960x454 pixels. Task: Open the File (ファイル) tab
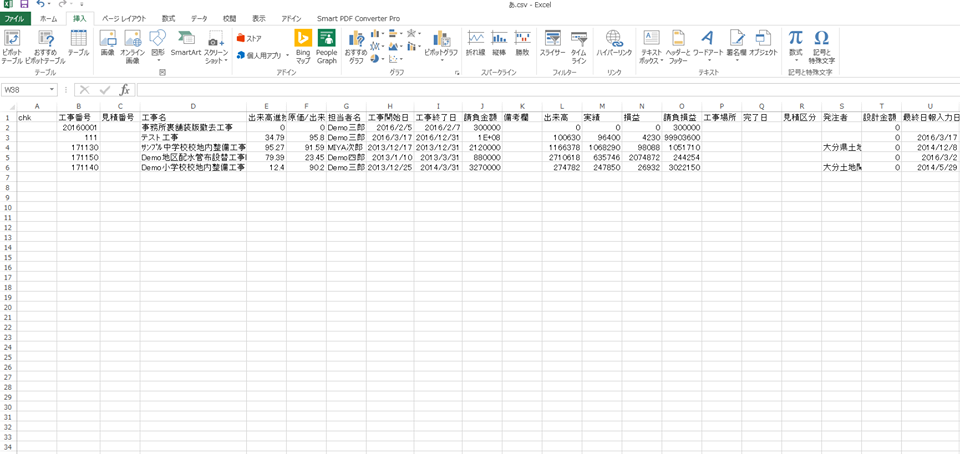(15, 19)
